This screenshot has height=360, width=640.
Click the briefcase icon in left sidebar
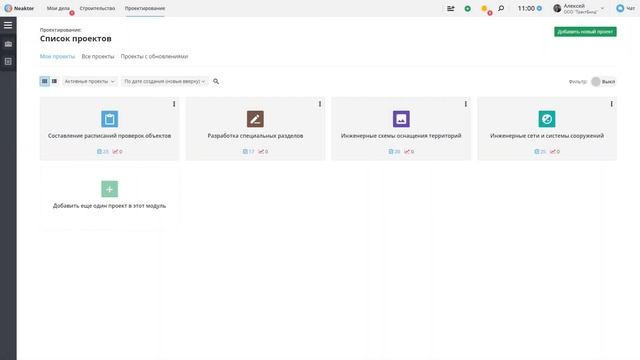tap(8, 44)
